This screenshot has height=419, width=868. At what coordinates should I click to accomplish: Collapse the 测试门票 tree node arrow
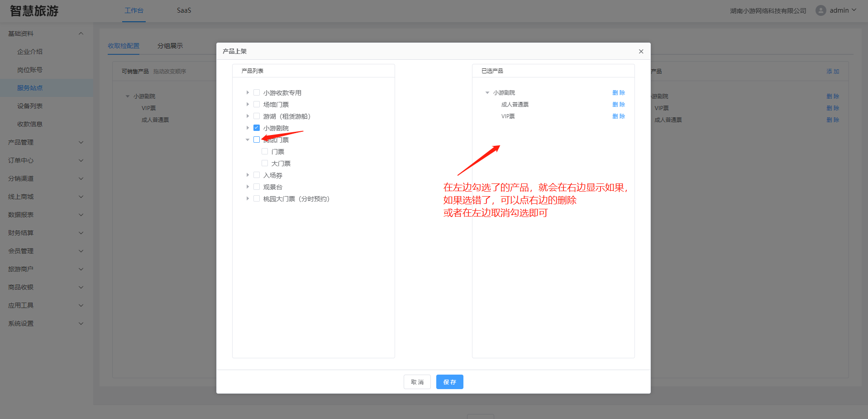pyautogui.click(x=248, y=140)
